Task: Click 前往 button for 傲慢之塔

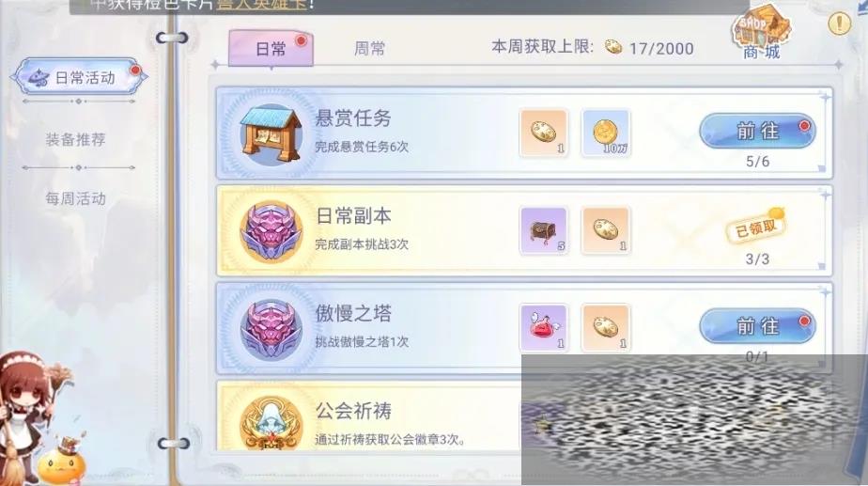Action: coord(757,326)
